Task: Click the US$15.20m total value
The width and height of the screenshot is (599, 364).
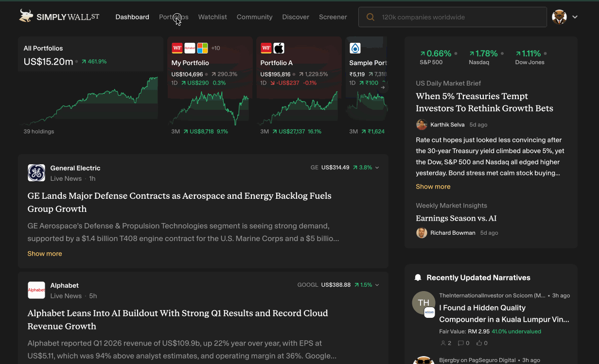Action: click(49, 62)
